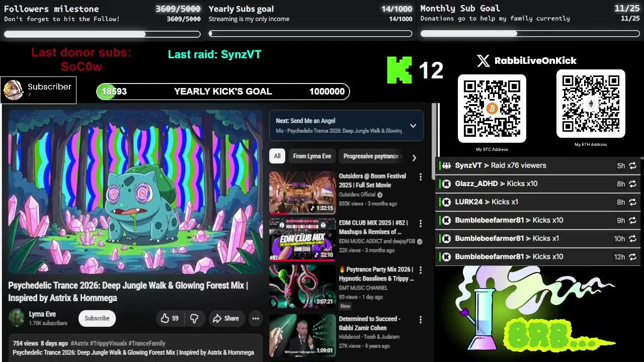644x362 pixels.
Task: Click the Ethereum QR code
Action: (591, 104)
